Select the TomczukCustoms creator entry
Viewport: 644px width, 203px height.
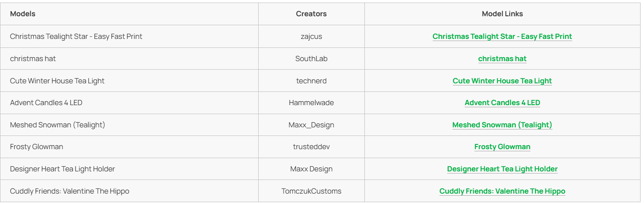(311, 191)
